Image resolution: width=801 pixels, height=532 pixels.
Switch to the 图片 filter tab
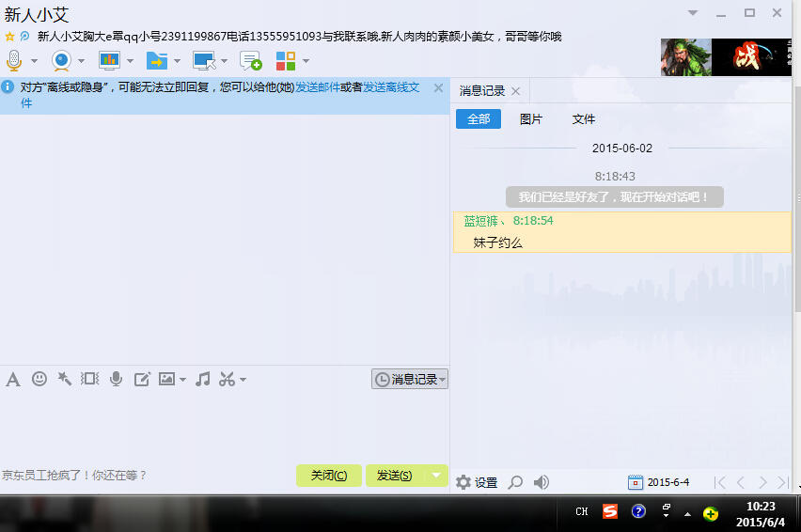point(531,119)
